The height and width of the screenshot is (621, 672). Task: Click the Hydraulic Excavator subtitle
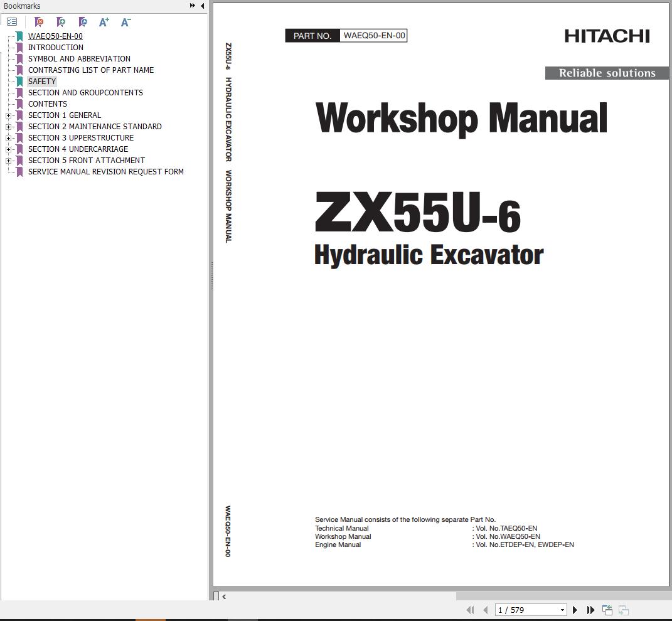[x=429, y=255]
